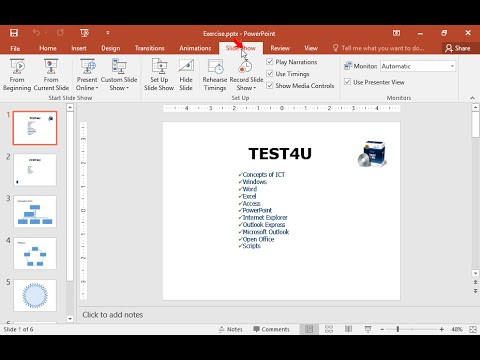This screenshot has width=480, height=360.
Task: Switch to the Transitions tab
Action: click(150, 48)
